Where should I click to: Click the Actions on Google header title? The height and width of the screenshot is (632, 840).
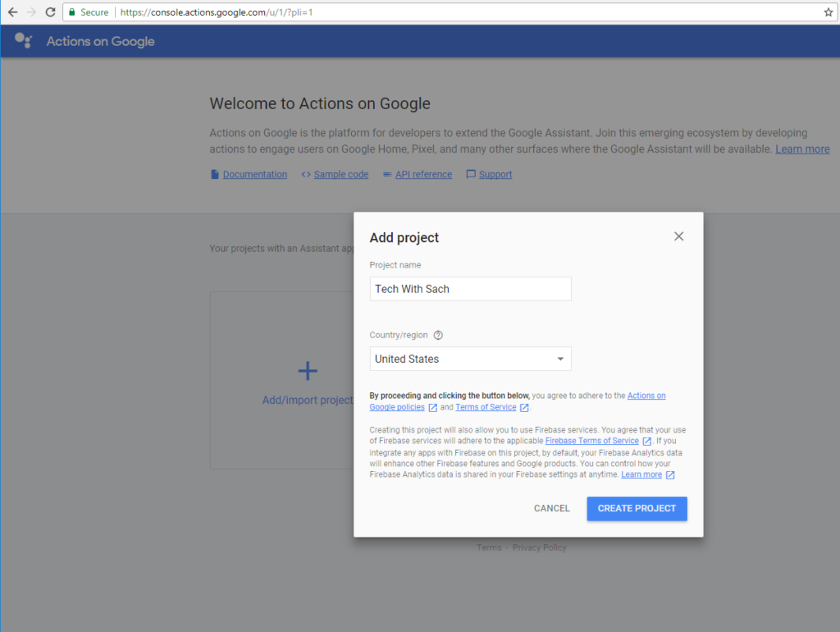(100, 41)
